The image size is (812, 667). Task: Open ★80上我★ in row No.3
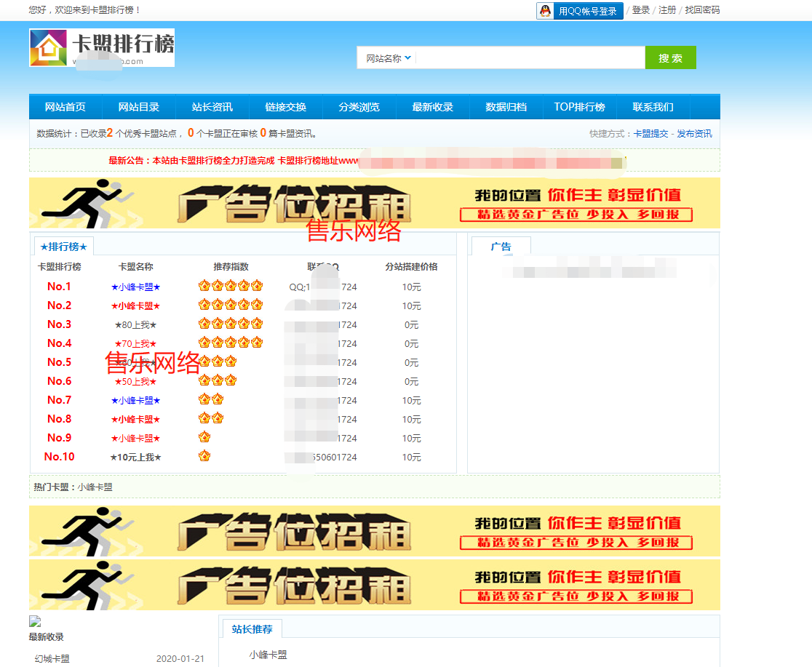[135, 324]
